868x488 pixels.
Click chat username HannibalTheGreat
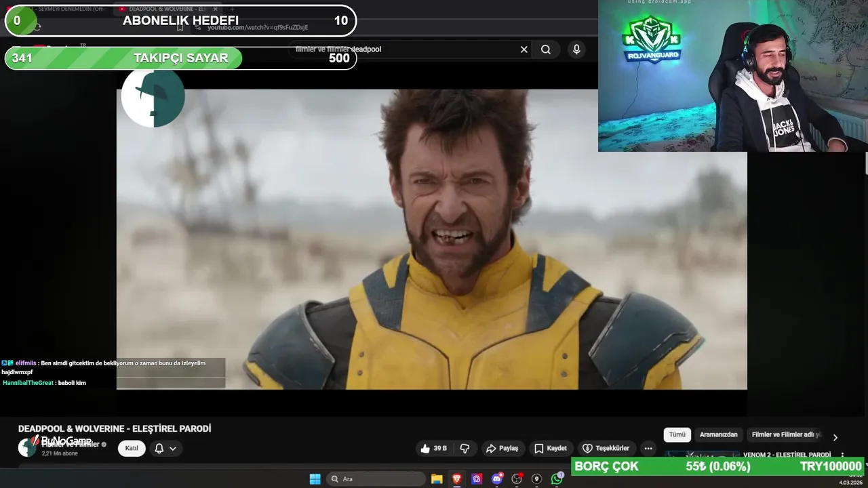(x=28, y=383)
